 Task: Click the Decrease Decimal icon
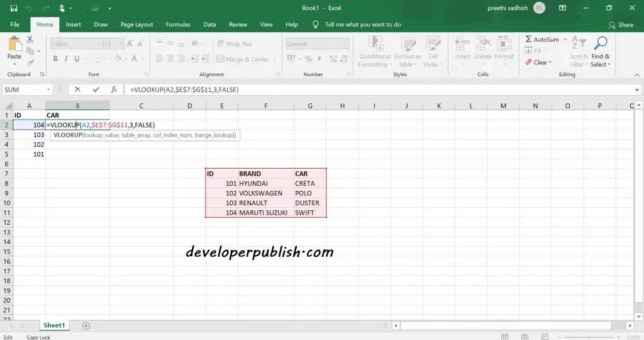tap(344, 59)
